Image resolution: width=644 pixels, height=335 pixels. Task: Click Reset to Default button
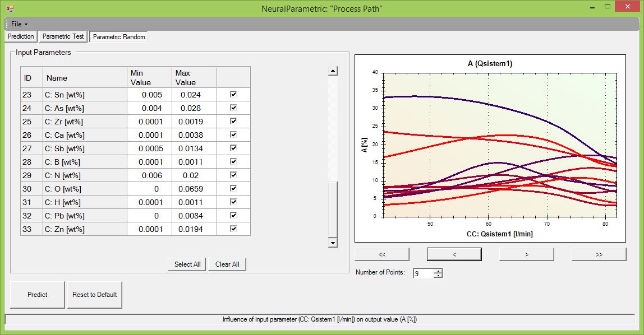coord(94,295)
